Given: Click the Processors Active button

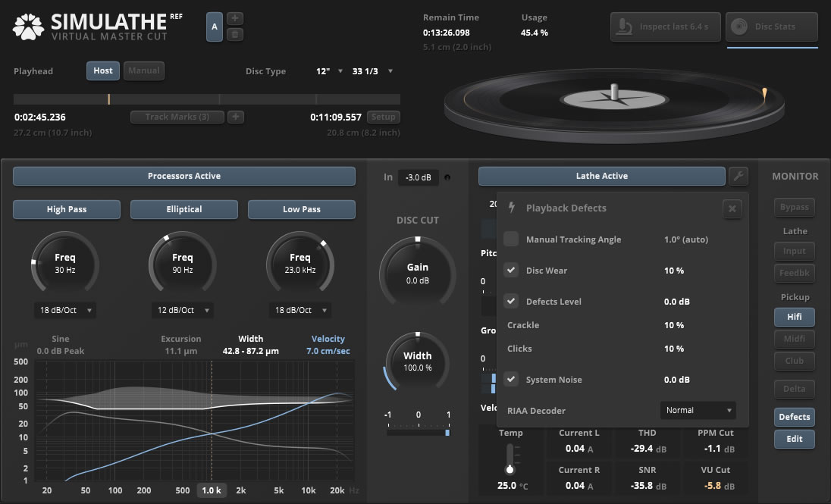Looking at the screenshot, I should pos(184,177).
